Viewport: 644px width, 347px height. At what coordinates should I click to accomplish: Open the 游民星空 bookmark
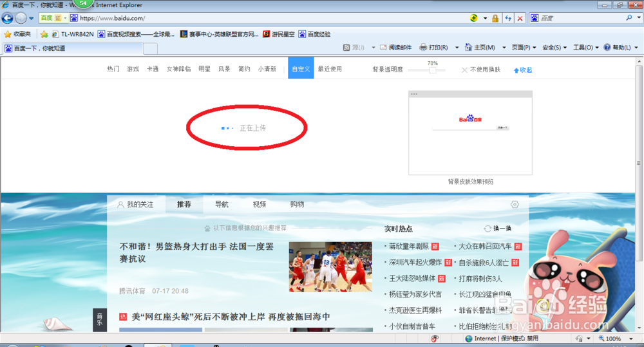click(279, 34)
